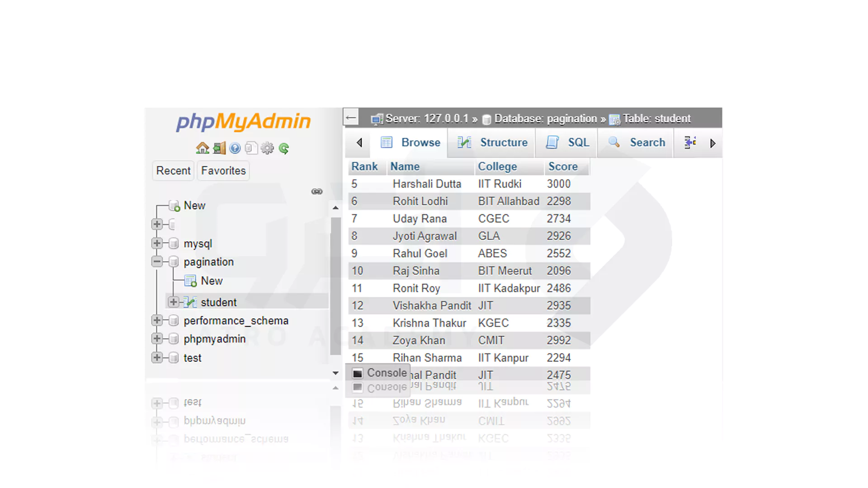This screenshot has width=868, height=488.
Task: Click the Structure tab icon
Action: (x=464, y=142)
